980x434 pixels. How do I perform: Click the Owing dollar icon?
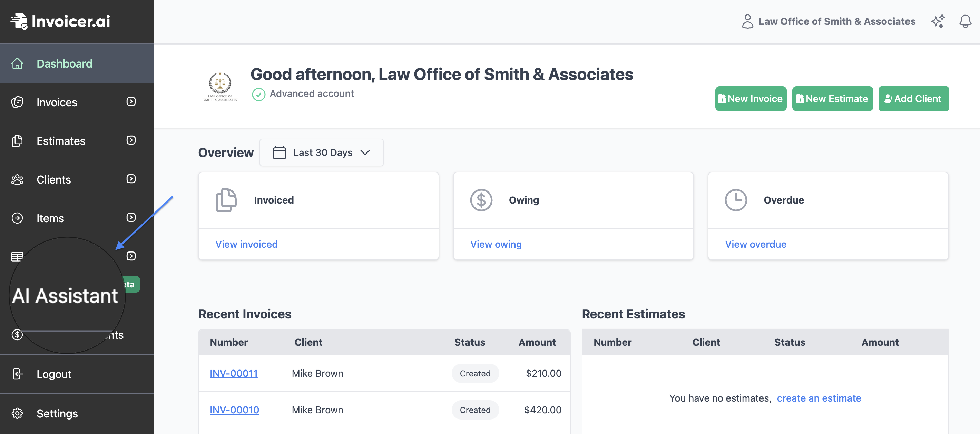(x=482, y=200)
